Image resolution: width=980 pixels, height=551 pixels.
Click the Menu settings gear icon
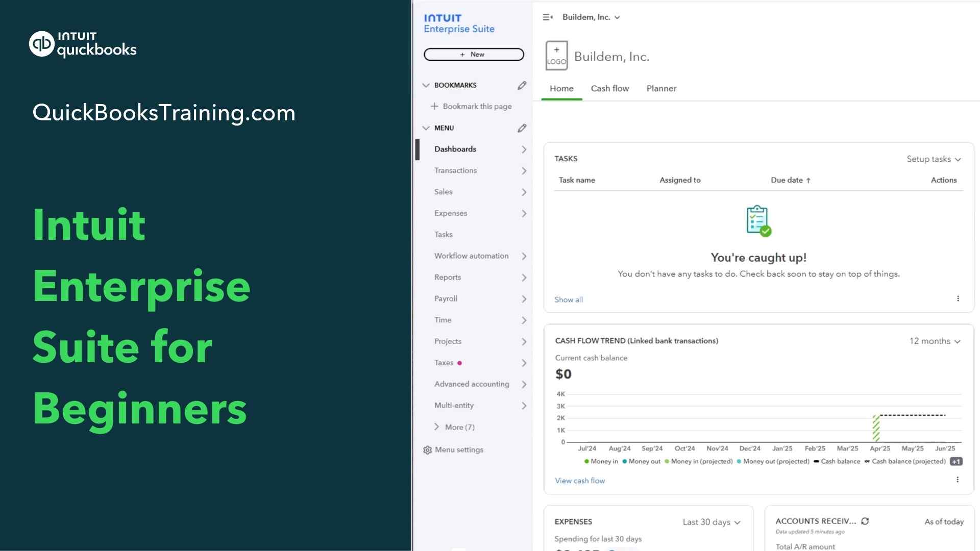[x=428, y=450]
